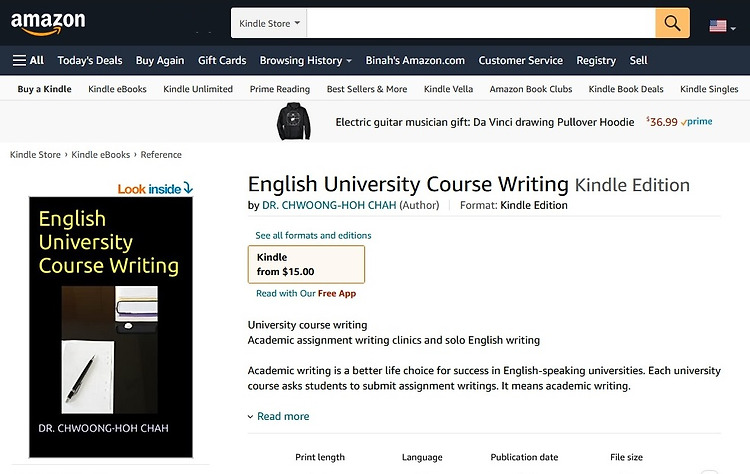Open the US flag country selector
The width and height of the screenshot is (750, 474).
722,26
